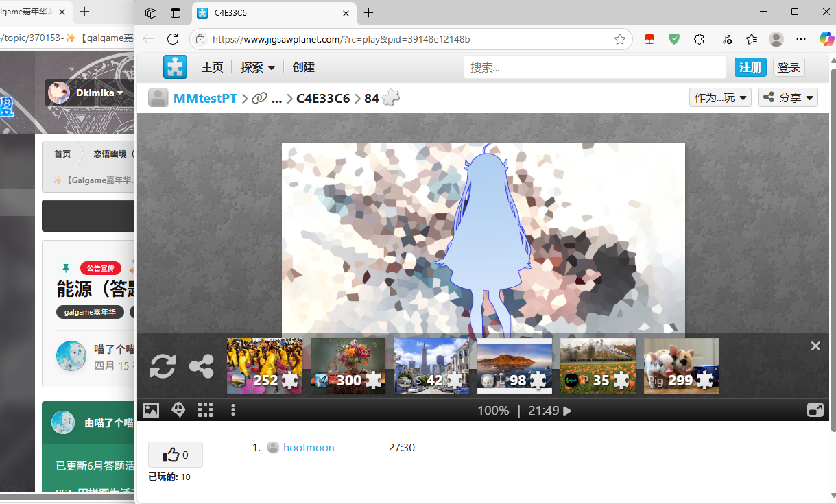This screenshot has height=504, width=836.
Task: Open the Edge tab actions menu icon
Action: tap(176, 12)
